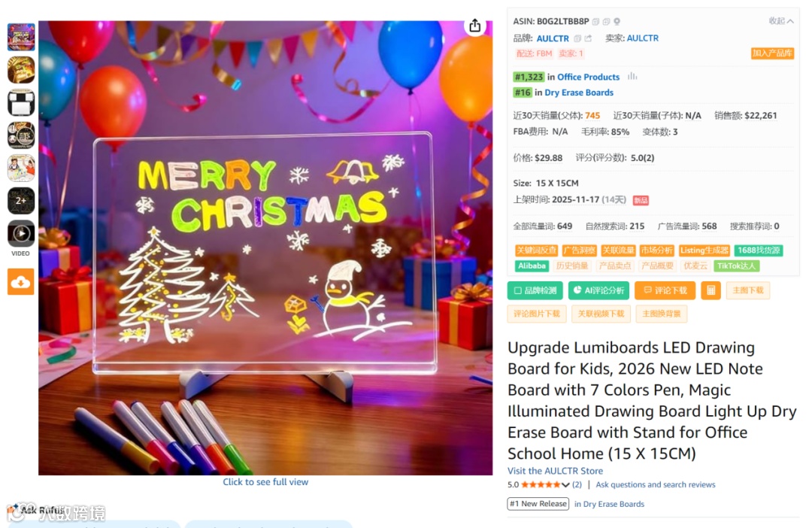The image size is (812, 528).
Task: Open the Dry Erase Boards rank link
Action: (578, 93)
